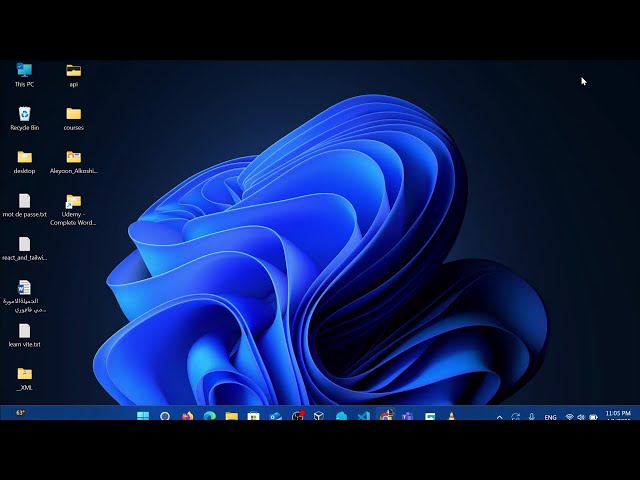
Task: Open the Wi-Fi network tray icon
Action: (569, 417)
